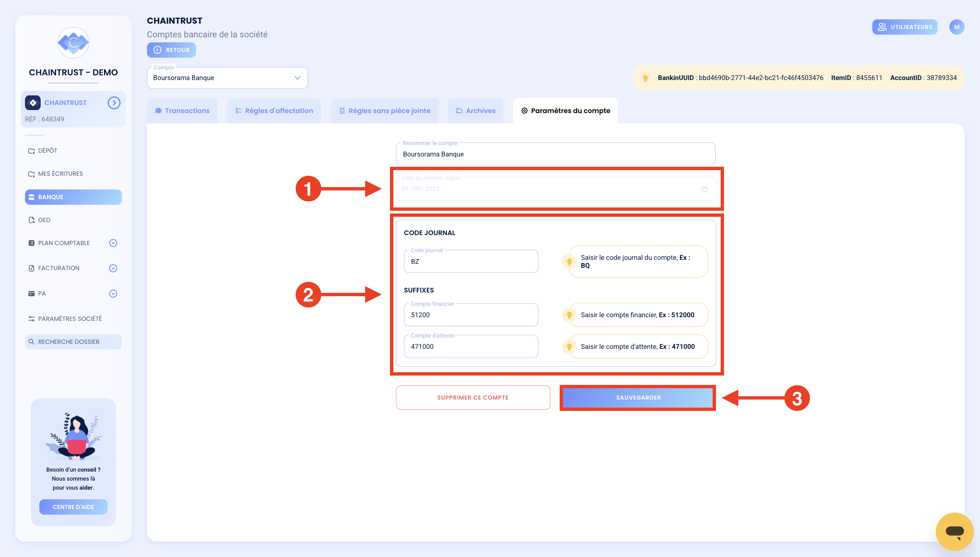Image resolution: width=980 pixels, height=557 pixels.
Task: Expand the PLAN COMPTABLE chevron
Action: point(113,243)
